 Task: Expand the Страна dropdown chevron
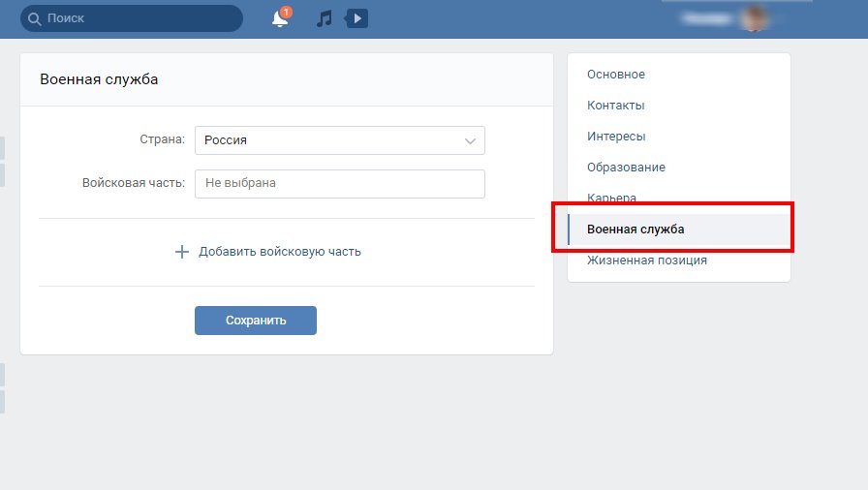pyautogui.click(x=470, y=141)
